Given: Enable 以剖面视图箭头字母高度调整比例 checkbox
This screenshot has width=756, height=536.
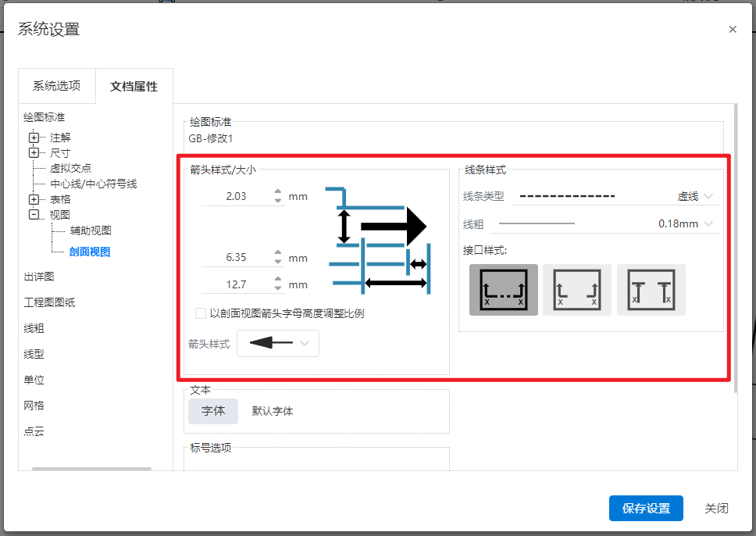Looking at the screenshot, I should 201,314.
